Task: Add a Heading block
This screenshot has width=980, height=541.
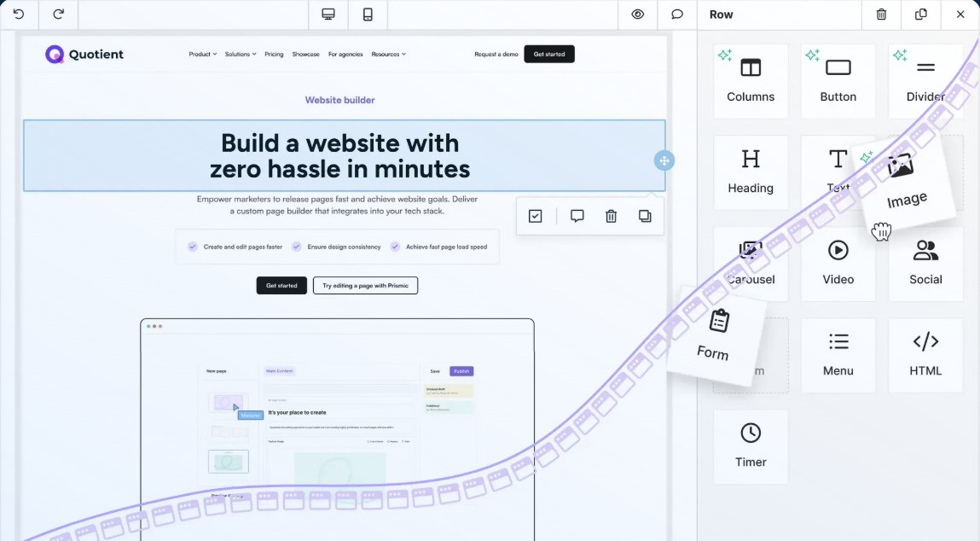Action: click(x=751, y=172)
